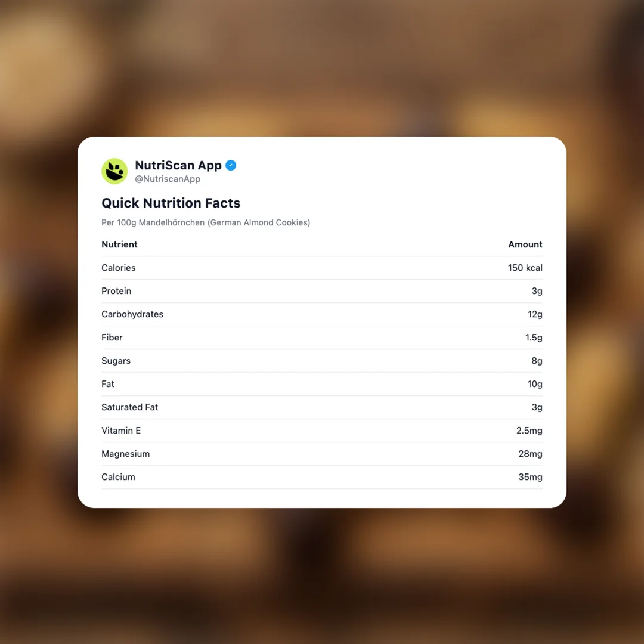Image resolution: width=644 pixels, height=644 pixels.
Task: Select the Saturated Fat row label
Action: point(129,407)
